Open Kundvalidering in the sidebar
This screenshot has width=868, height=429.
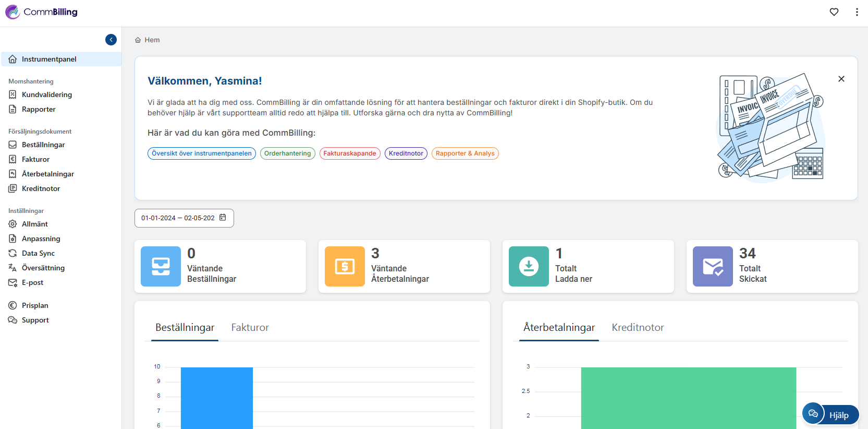[x=47, y=94]
